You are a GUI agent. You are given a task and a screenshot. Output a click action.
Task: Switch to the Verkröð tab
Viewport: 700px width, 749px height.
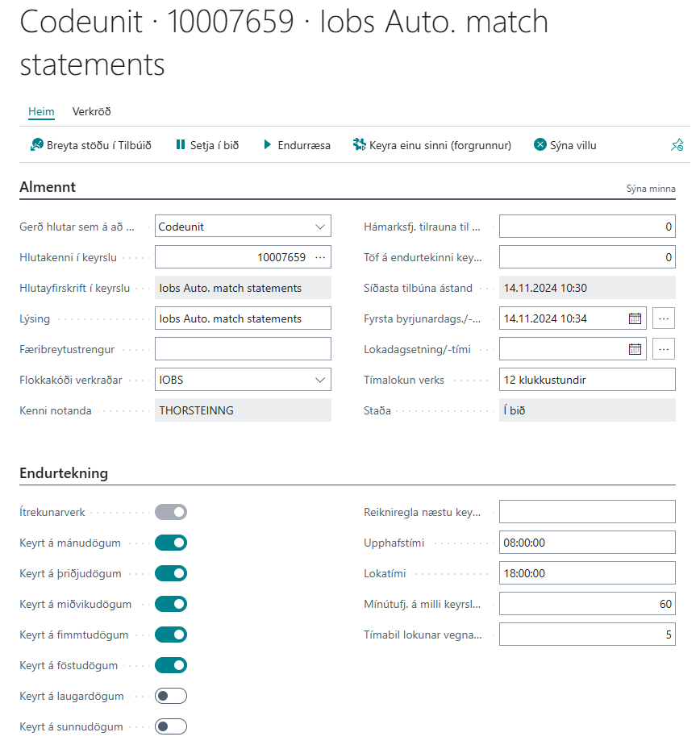click(91, 112)
